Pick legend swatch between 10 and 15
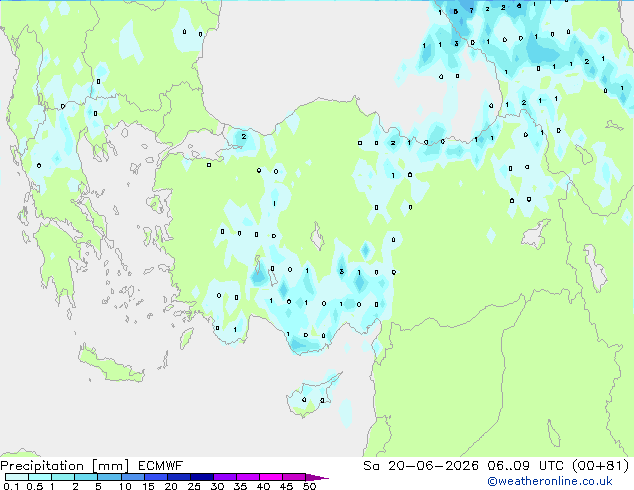 [x=132, y=477]
